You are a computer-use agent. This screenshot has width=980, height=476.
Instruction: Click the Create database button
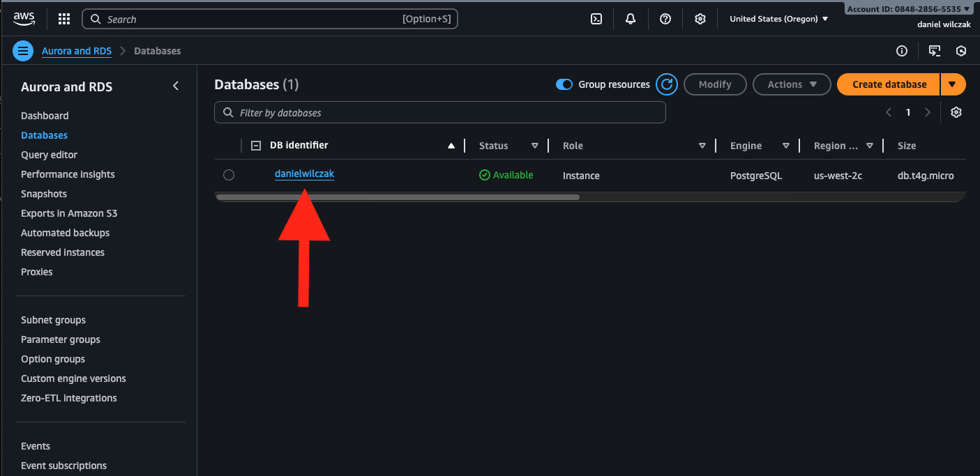pyautogui.click(x=889, y=84)
